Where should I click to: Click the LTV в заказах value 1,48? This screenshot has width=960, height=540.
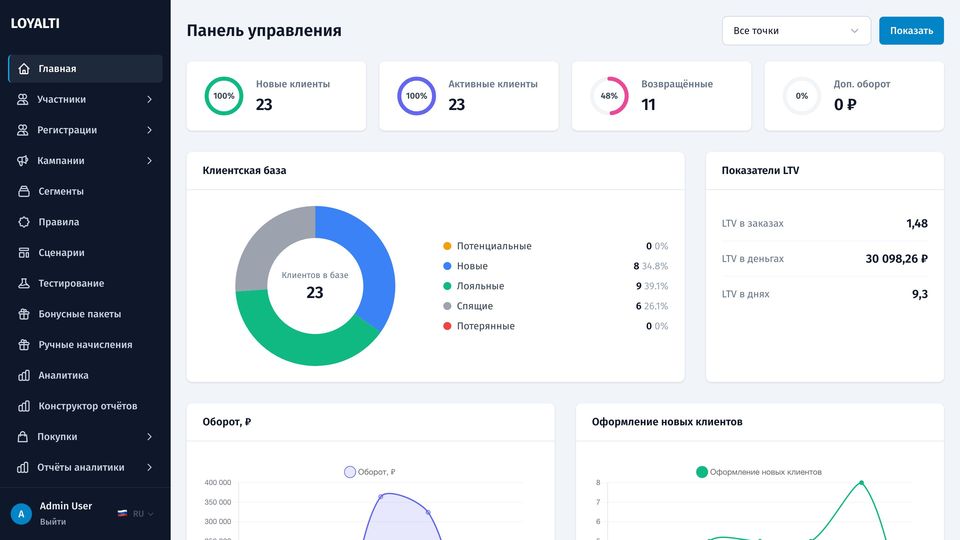[x=917, y=223]
